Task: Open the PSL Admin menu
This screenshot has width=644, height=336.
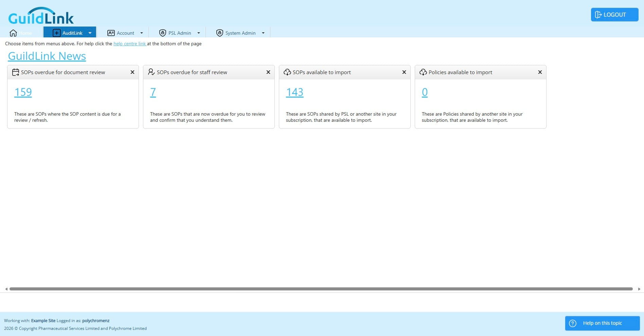Action: point(178,33)
